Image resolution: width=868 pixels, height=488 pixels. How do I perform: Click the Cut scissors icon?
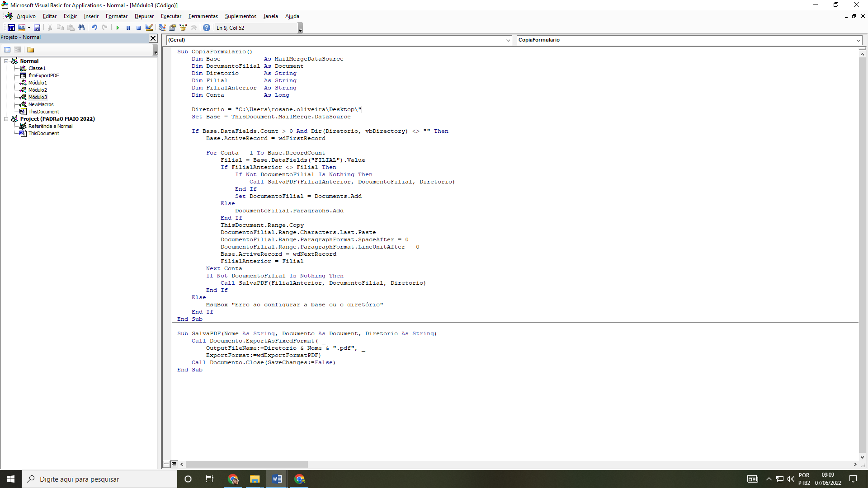click(x=50, y=28)
